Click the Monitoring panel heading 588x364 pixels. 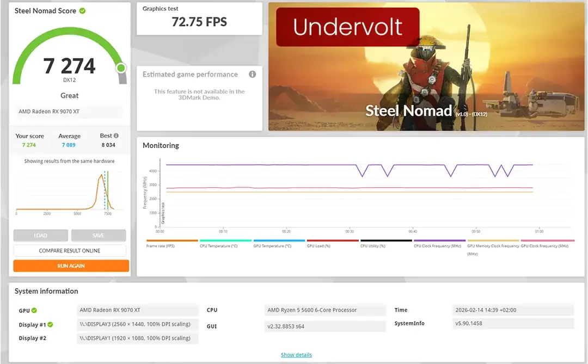coord(161,145)
